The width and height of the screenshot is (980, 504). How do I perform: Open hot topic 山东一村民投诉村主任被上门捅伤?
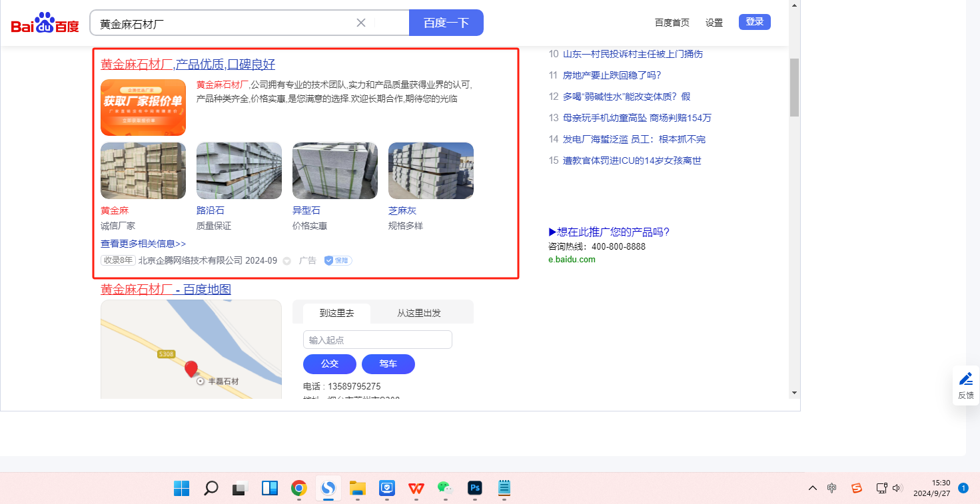click(x=633, y=54)
